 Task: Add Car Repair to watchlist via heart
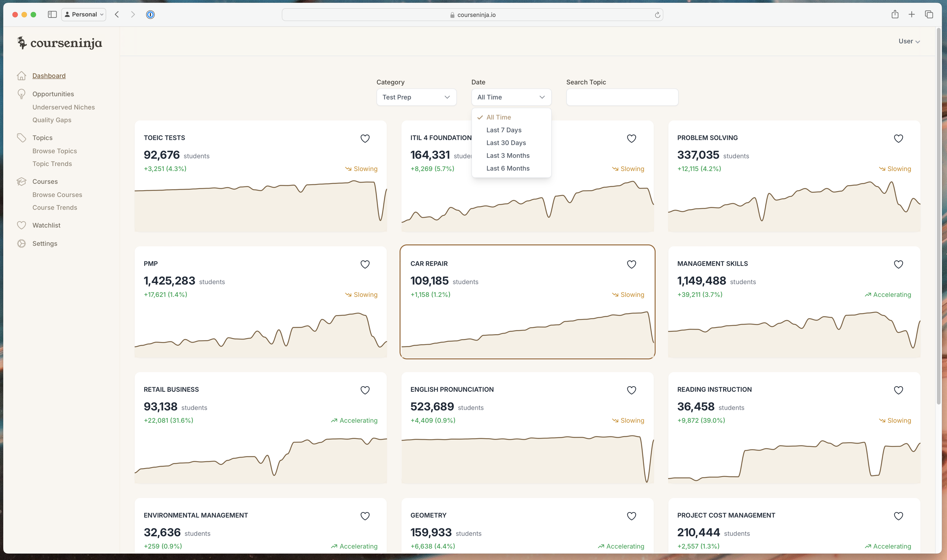coord(631,264)
